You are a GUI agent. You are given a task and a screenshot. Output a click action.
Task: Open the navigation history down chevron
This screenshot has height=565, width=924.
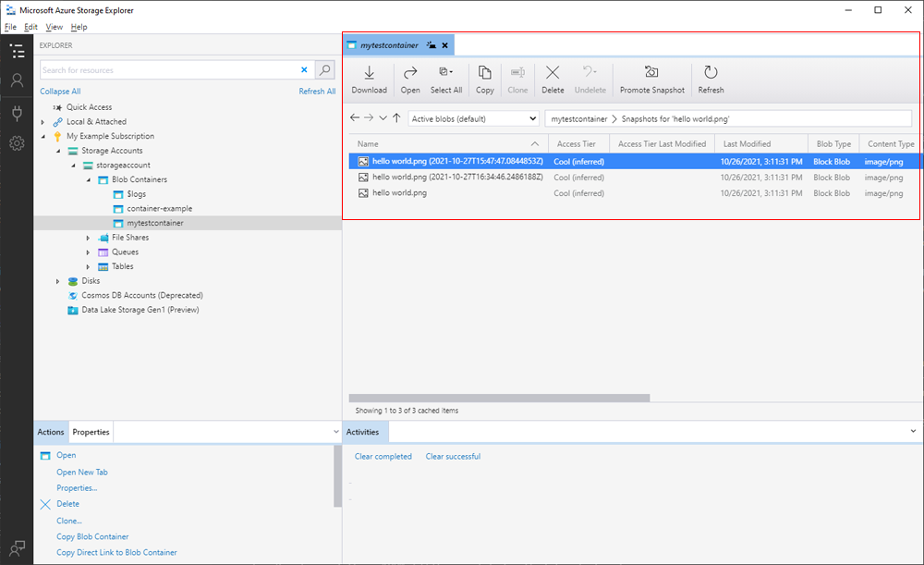point(383,118)
